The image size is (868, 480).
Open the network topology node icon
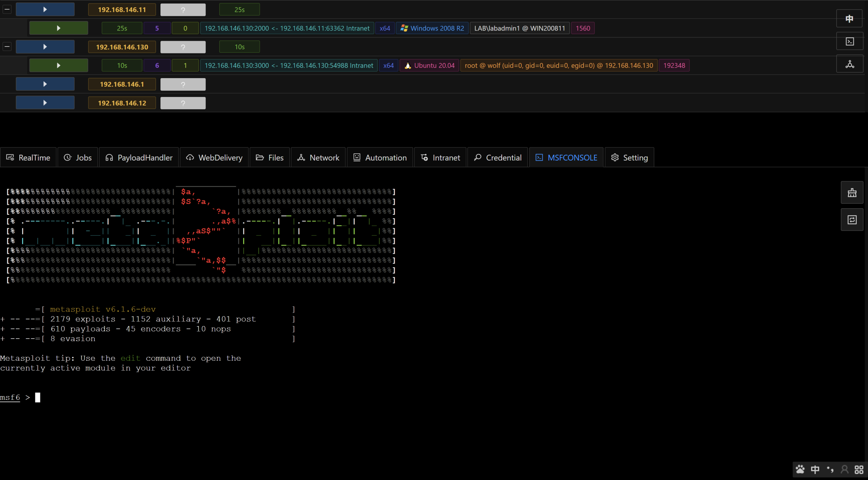coord(850,64)
